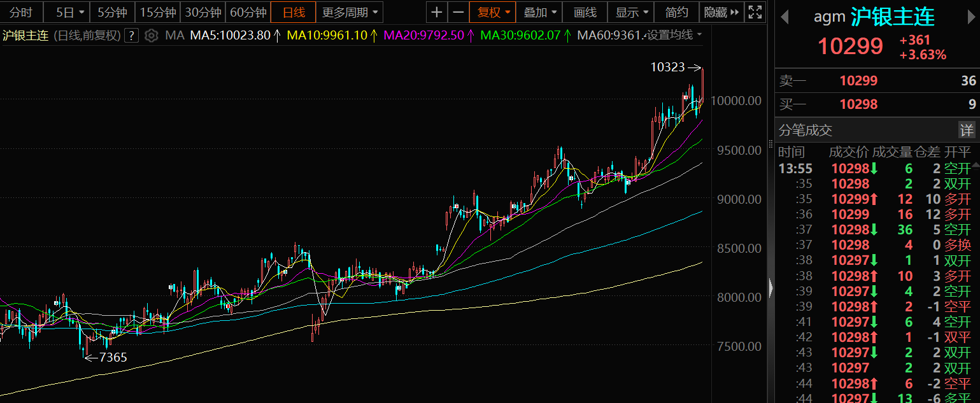Click the 8500.00 price axis label

(738, 248)
